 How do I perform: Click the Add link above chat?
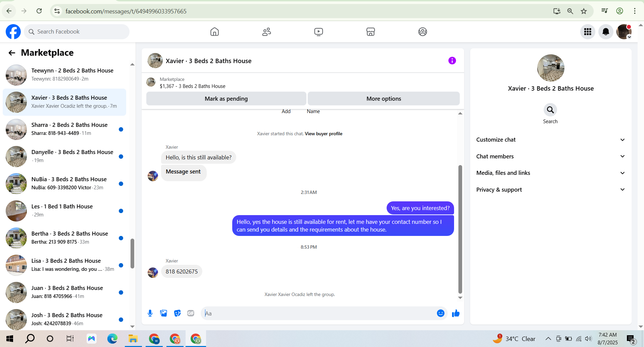(x=286, y=111)
